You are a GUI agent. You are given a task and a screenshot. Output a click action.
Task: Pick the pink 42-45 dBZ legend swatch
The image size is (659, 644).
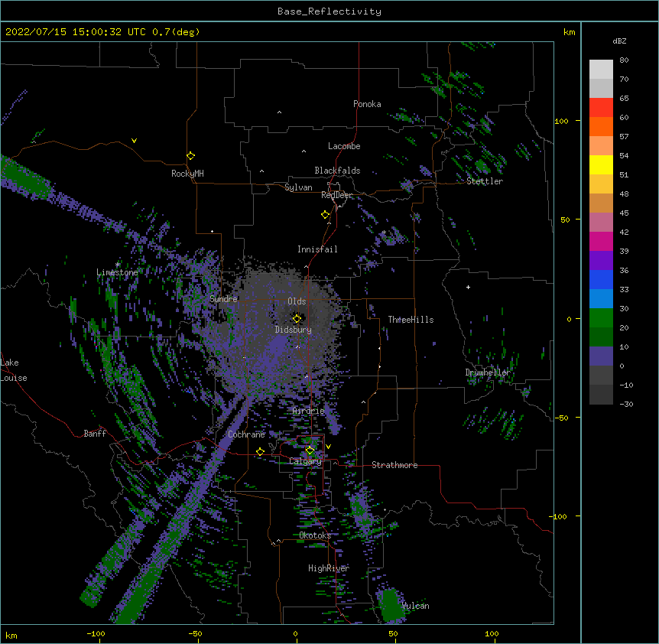pos(601,222)
